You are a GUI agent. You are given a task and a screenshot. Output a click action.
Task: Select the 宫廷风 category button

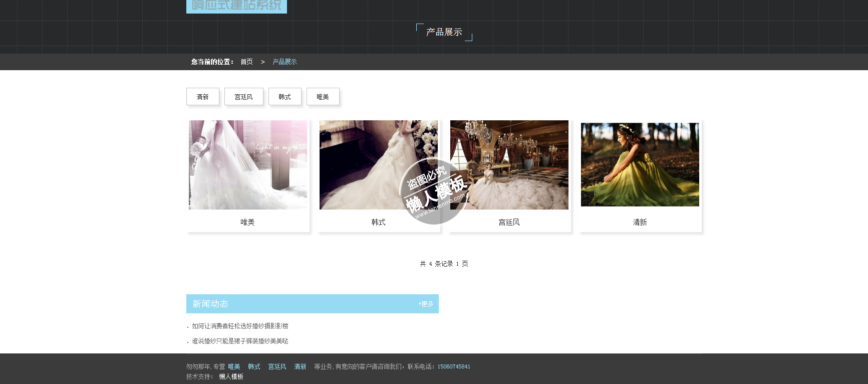pos(244,97)
